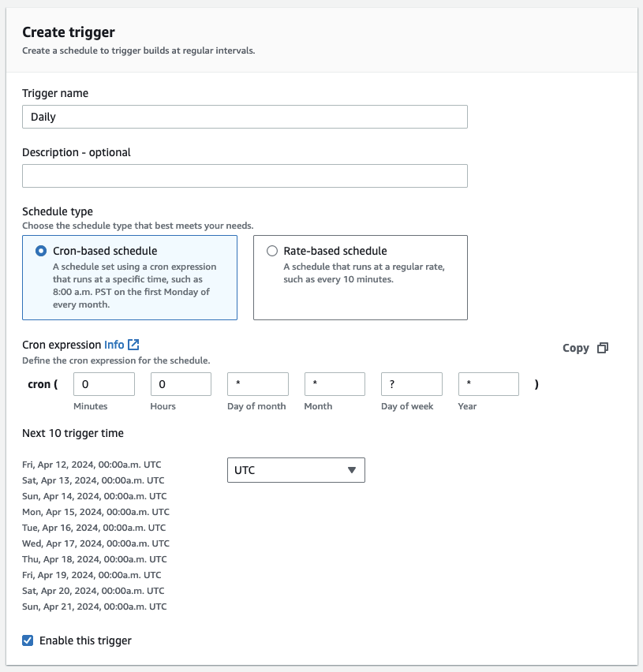Click the copy icon next to Copy
Viewport: 643px width, 672px height.
[603, 348]
